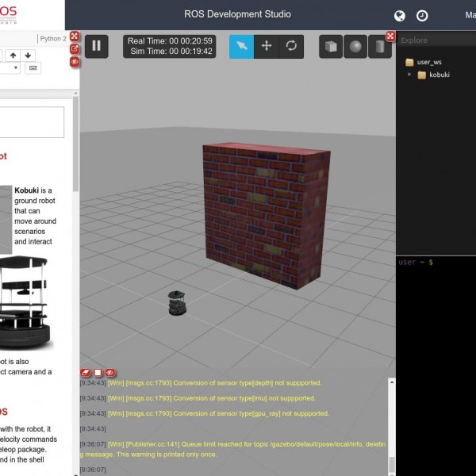Open the notebook keyboard command palette
This screenshot has width=476, height=476.
point(33,67)
